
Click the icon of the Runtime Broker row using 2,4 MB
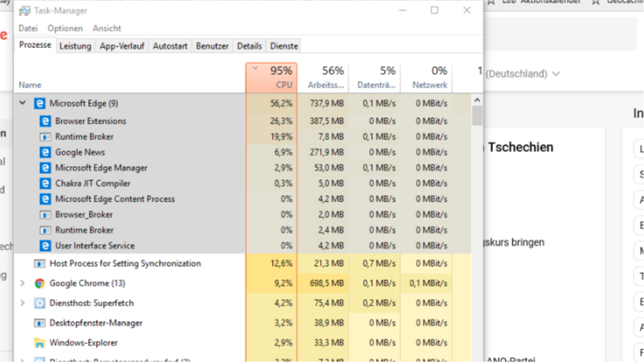click(x=45, y=230)
